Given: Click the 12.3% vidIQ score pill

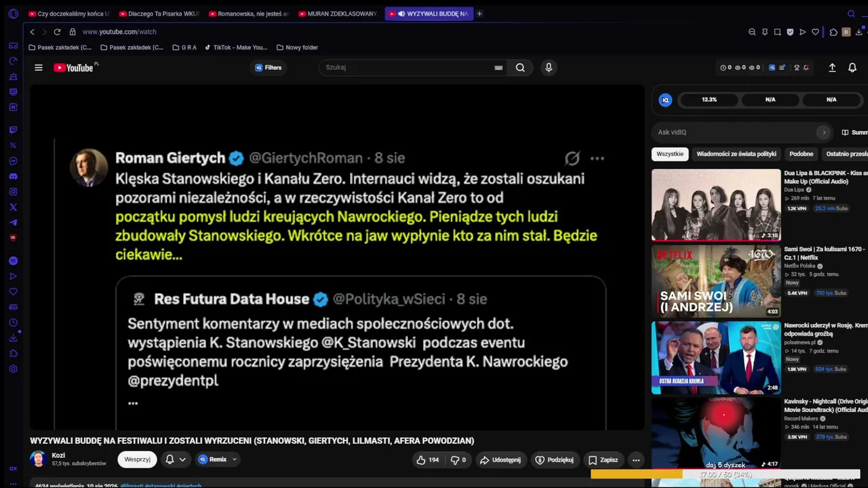Looking at the screenshot, I should (x=709, y=100).
